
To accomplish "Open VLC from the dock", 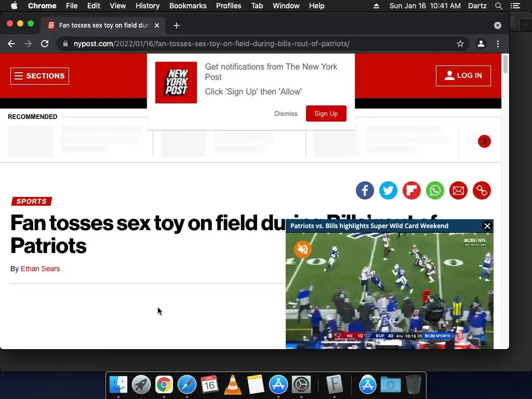I will pos(233,385).
